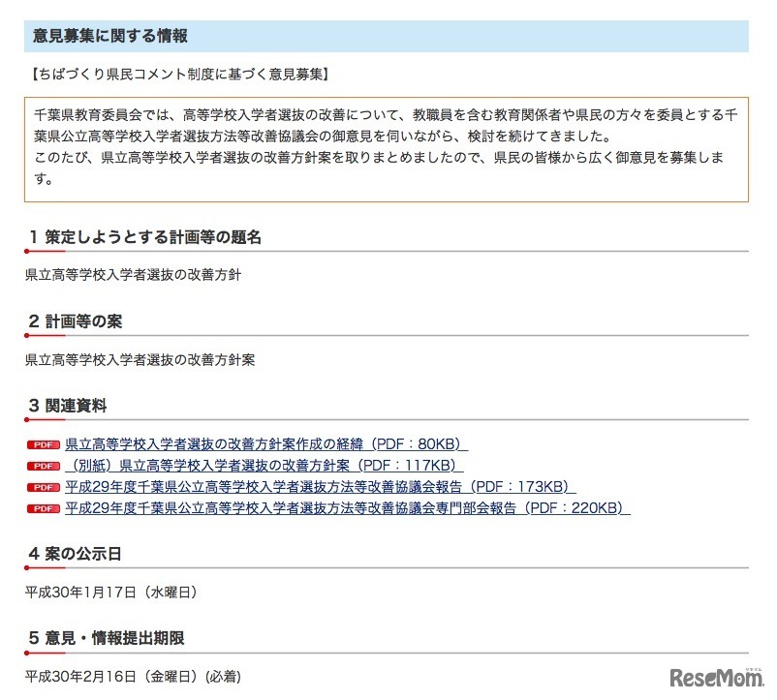Open PDF link 県立高等学校入学者選抜の改善方針案作成の経緯
This screenshot has height=700, width=777.
coord(266,444)
